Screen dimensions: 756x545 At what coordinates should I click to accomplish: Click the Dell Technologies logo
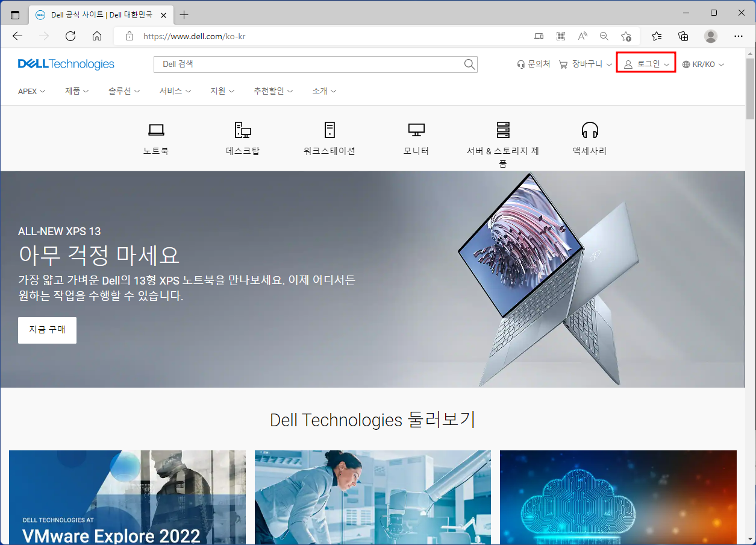pyautogui.click(x=66, y=64)
